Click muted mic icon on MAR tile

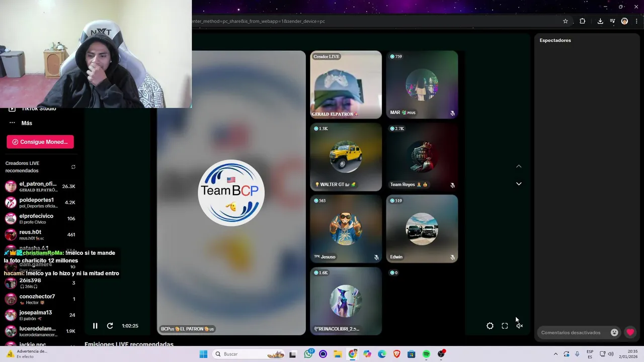pyautogui.click(x=452, y=113)
